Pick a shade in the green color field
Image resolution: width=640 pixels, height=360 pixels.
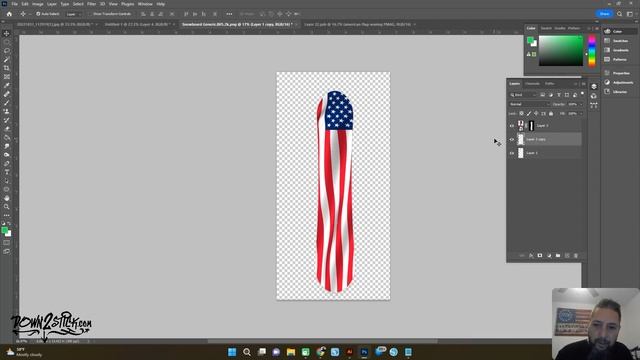(561, 51)
